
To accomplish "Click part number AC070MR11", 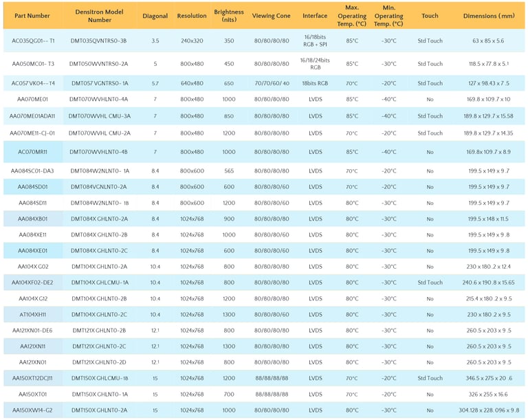I will point(32,152).
